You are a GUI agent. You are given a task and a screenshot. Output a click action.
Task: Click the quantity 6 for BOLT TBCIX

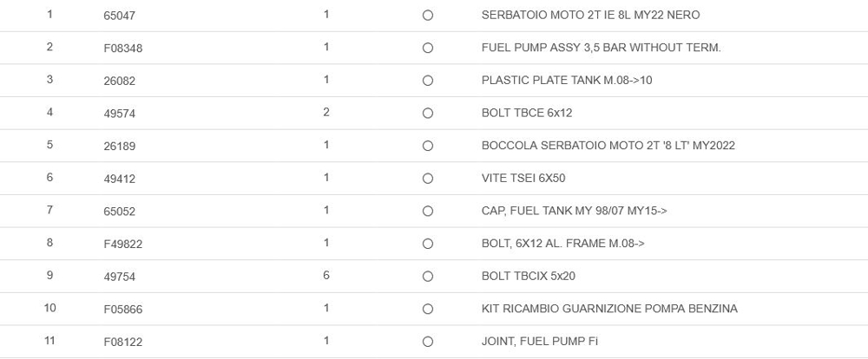(x=326, y=276)
